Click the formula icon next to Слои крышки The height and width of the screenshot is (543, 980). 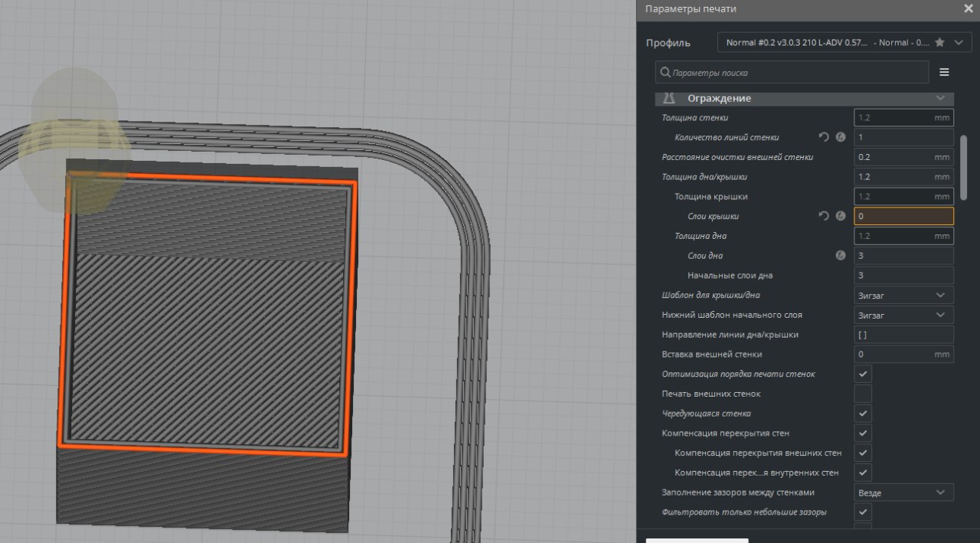pos(841,216)
